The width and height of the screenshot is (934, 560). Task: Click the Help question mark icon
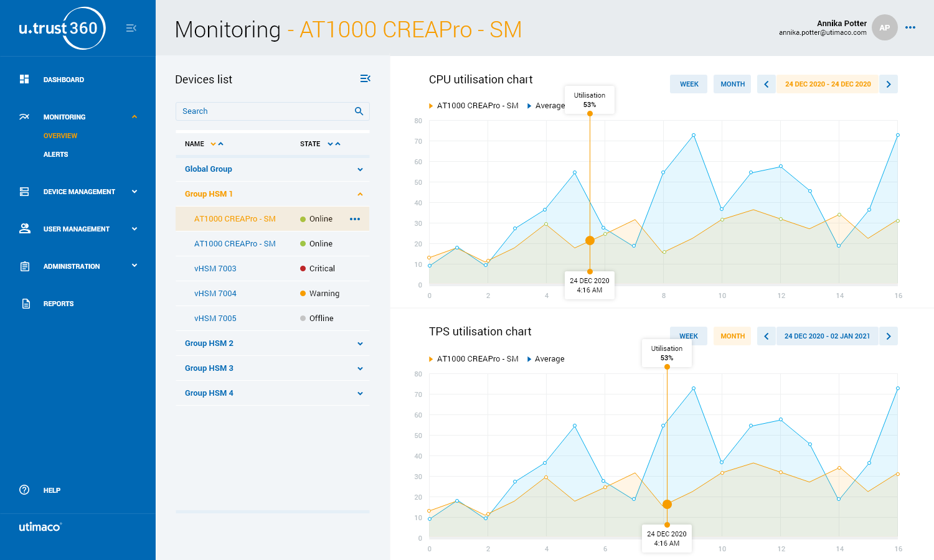point(24,490)
